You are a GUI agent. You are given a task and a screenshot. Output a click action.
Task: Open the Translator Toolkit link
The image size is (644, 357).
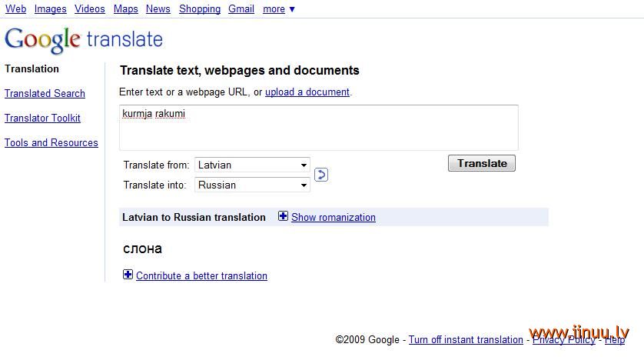click(x=42, y=118)
